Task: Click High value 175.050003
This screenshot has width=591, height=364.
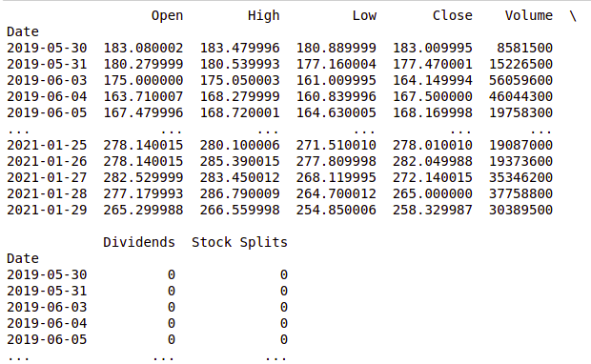Action: (239, 80)
